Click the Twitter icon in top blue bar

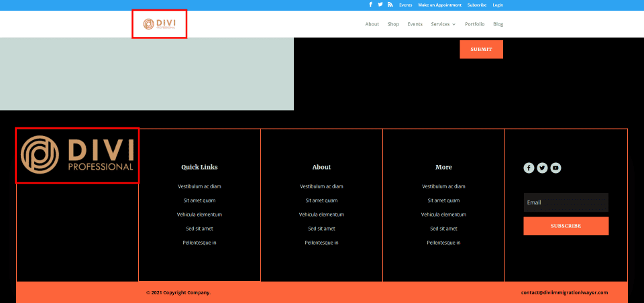coord(380,5)
